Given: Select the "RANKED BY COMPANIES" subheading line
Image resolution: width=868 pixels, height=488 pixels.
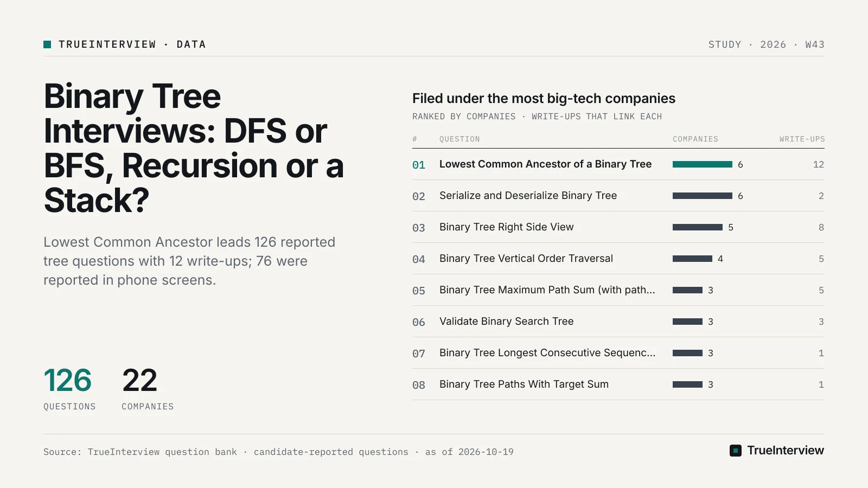Looking at the screenshot, I should (537, 117).
